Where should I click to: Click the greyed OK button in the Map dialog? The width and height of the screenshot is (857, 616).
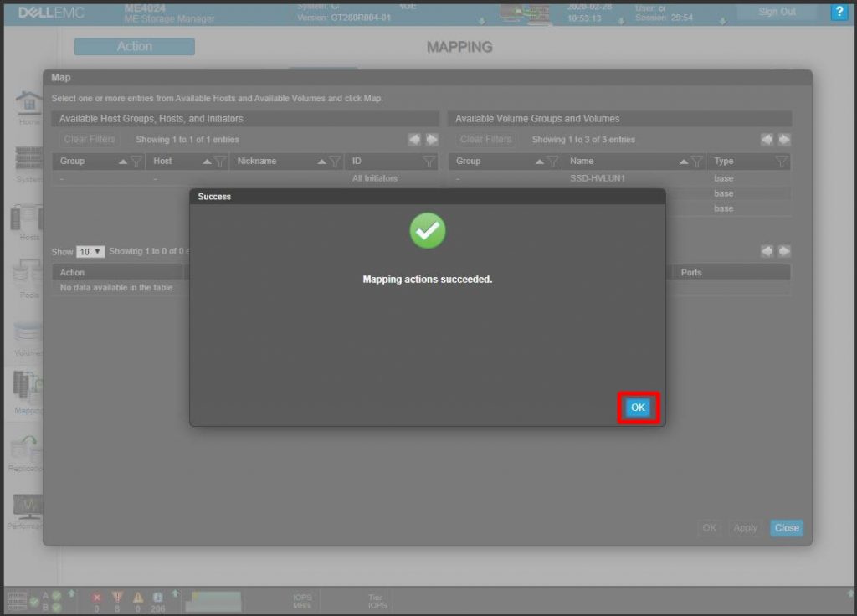pos(709,528)
